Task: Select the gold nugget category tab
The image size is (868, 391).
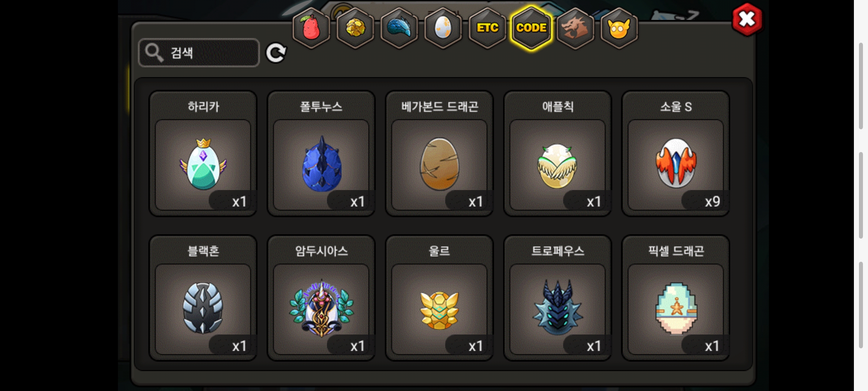Action: (355, 28)
